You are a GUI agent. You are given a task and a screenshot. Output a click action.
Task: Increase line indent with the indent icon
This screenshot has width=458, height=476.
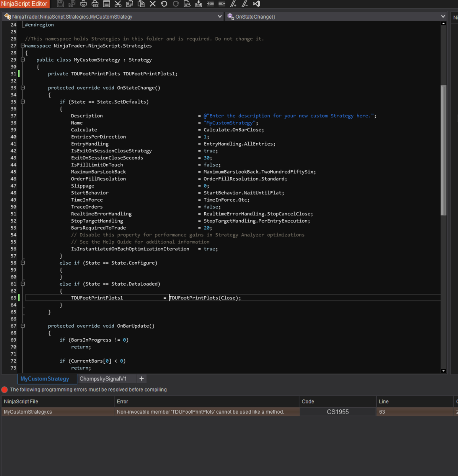pos(222,4)
